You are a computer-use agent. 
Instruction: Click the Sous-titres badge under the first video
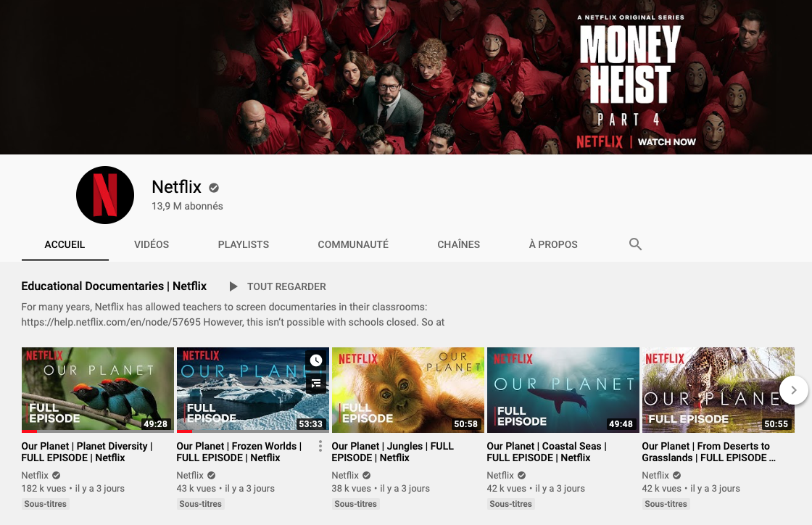click(45, 503)
